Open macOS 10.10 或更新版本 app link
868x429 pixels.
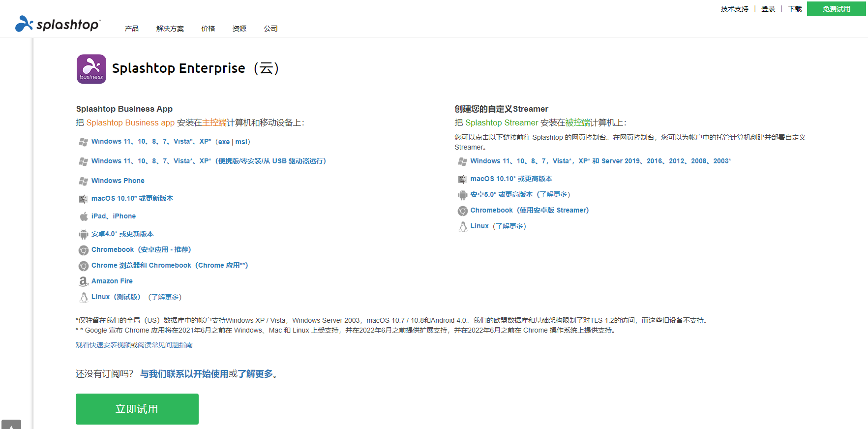point(132,198)
